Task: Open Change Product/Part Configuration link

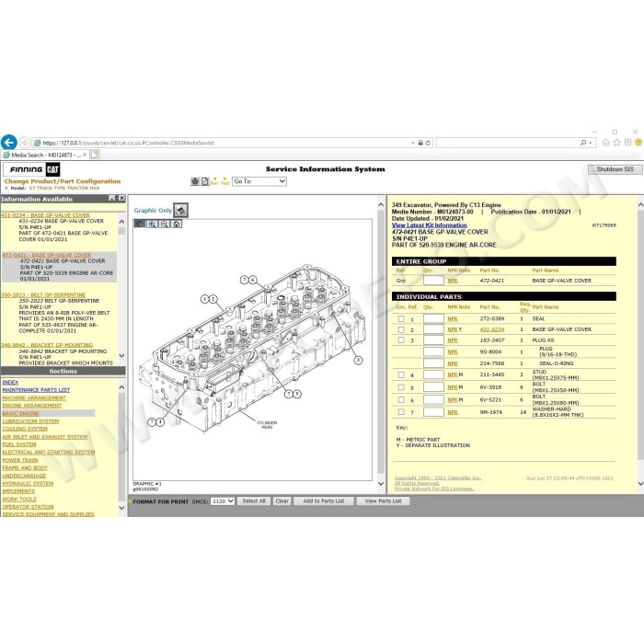Action: pos(63,181)
